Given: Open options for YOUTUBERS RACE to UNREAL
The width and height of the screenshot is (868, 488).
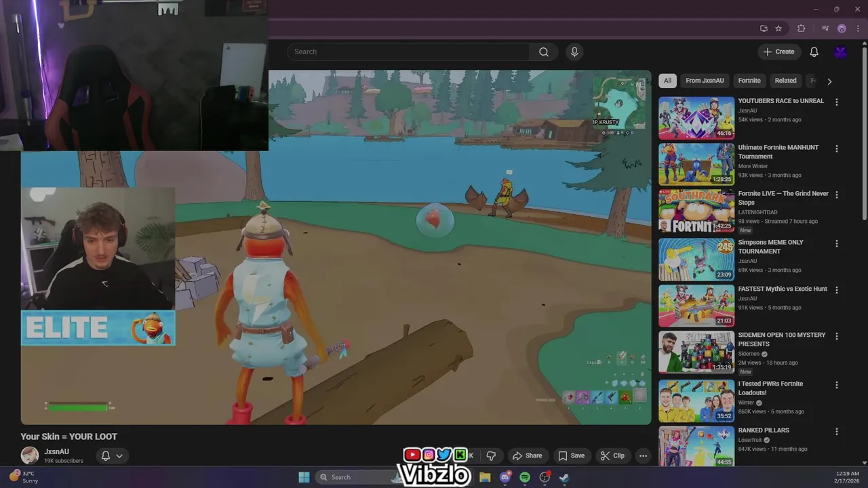Looking at the screenshot, I should click(x=836, y=102).
